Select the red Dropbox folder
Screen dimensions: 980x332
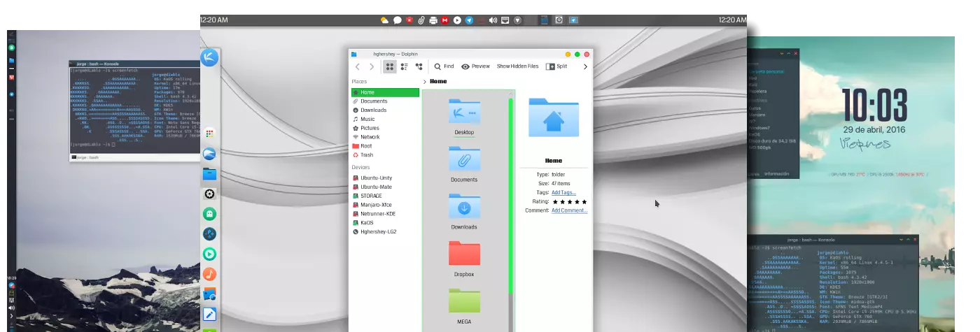[x=464, y=253]
